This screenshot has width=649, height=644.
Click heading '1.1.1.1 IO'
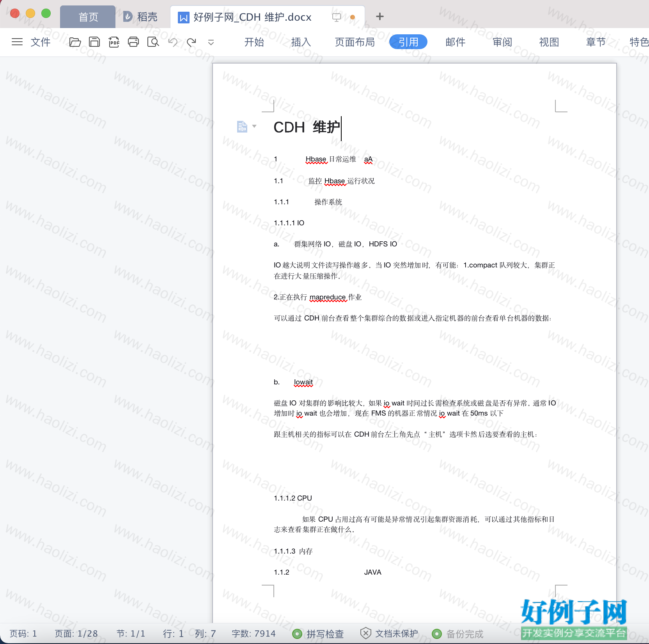(289, 223)
